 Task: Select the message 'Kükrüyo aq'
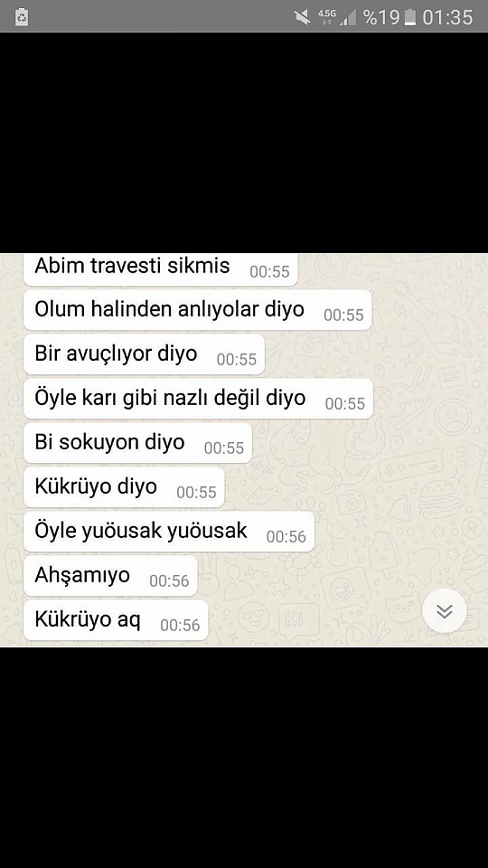[116, 620]
